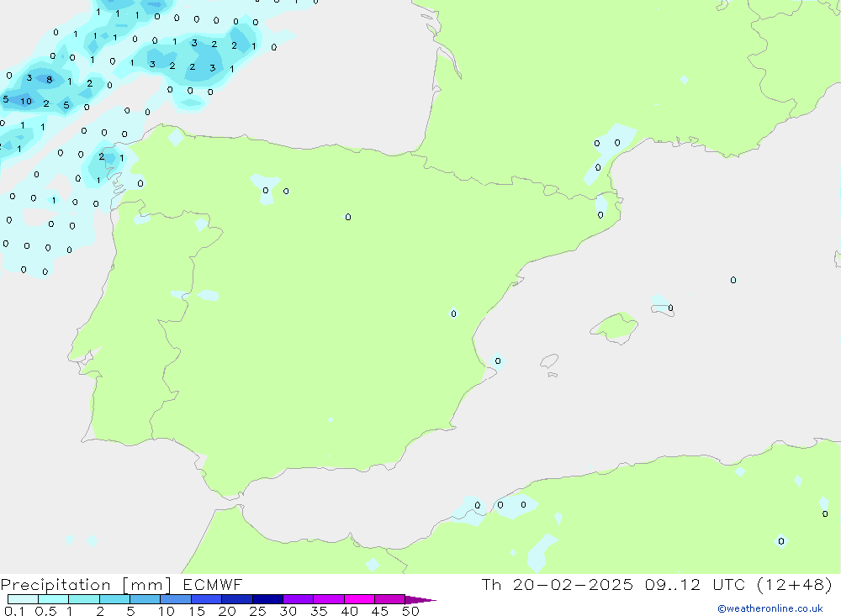Click the '15' legend scale label

coord(196,611)
